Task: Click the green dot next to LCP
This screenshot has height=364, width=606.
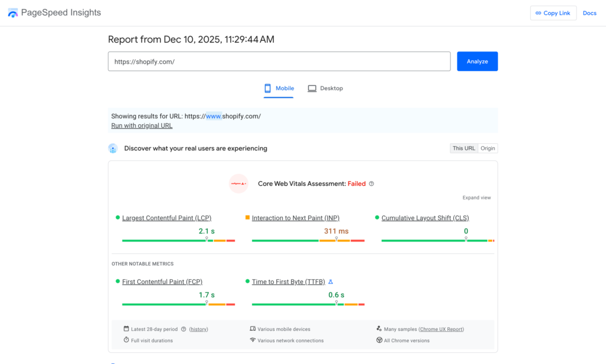Action: tap(118, 218)
